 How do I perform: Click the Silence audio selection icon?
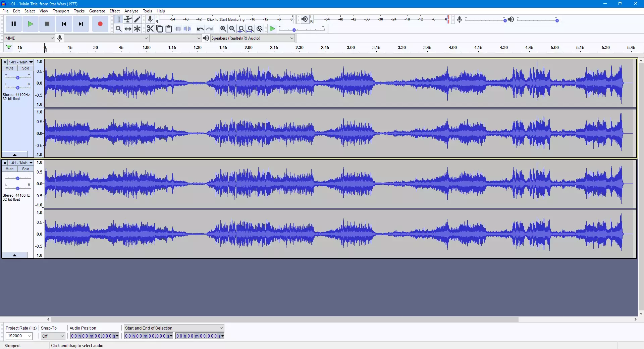tap(187, 29)
